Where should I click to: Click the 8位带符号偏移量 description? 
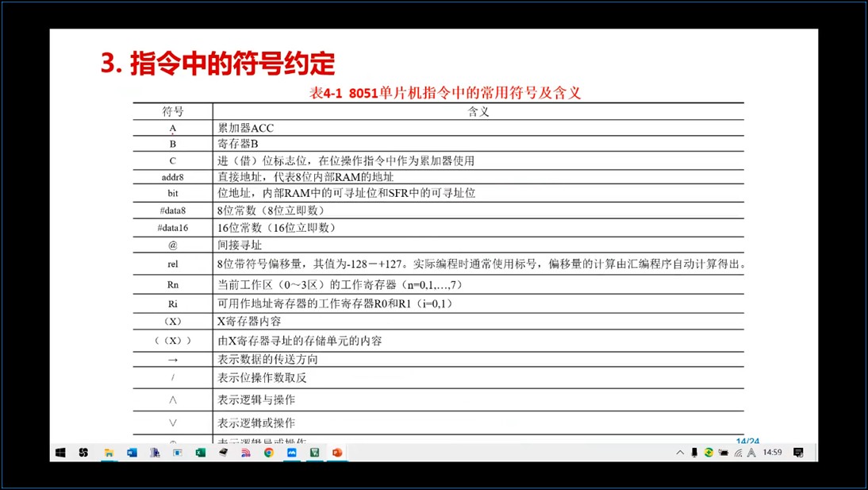481,264
